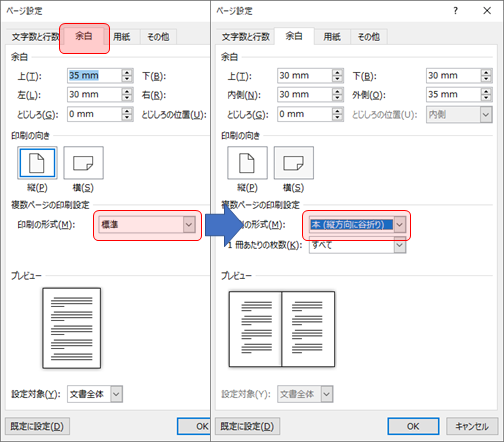Viewport: 504px width, 442px height.
Task: Select portrait orientation icon in left dialog
Action: pyautogui.click(x=37, y=163)
